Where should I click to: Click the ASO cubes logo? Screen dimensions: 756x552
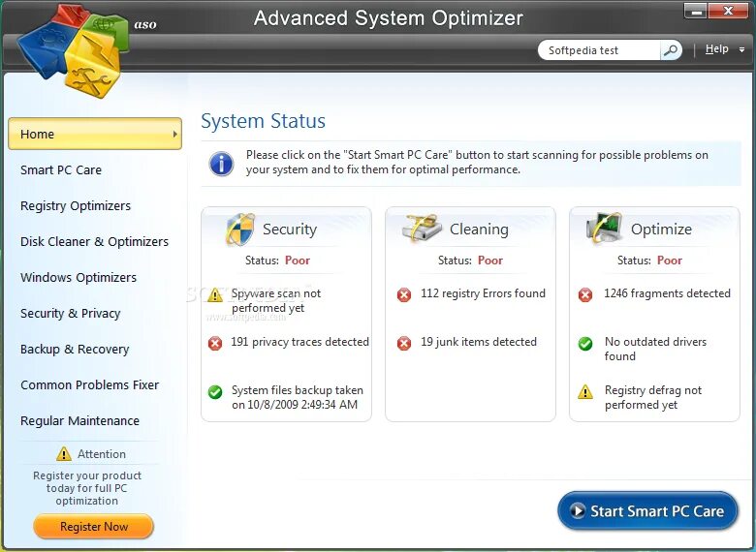[x=74, y=50]
